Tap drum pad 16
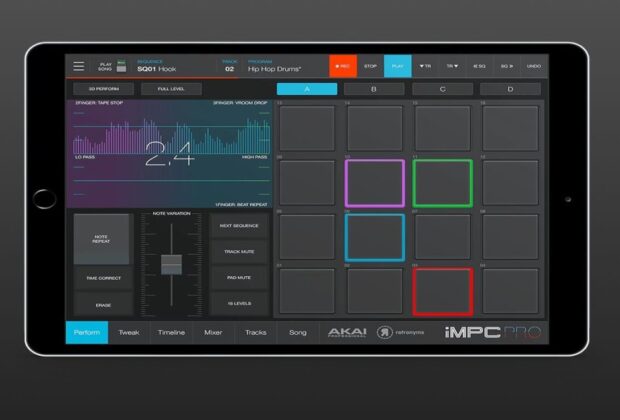Viewport: 620px width, 420px height. coord(510,129)
